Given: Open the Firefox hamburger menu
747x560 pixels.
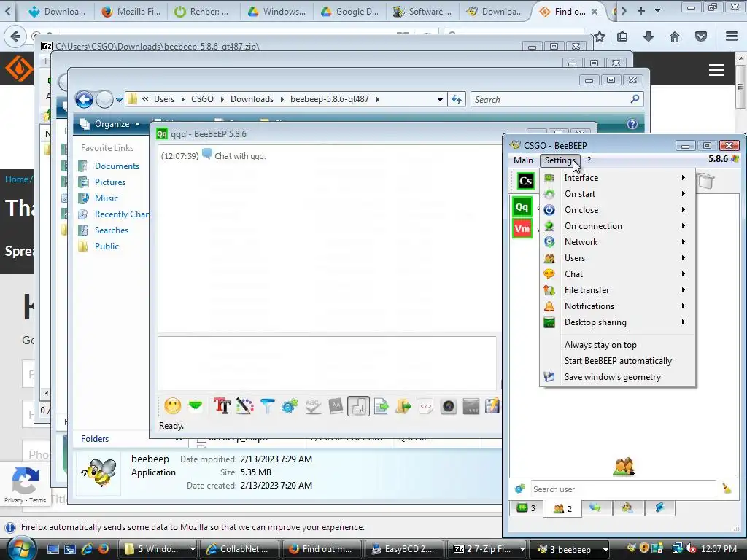Looking at the screenshot, I should [731, 36].
